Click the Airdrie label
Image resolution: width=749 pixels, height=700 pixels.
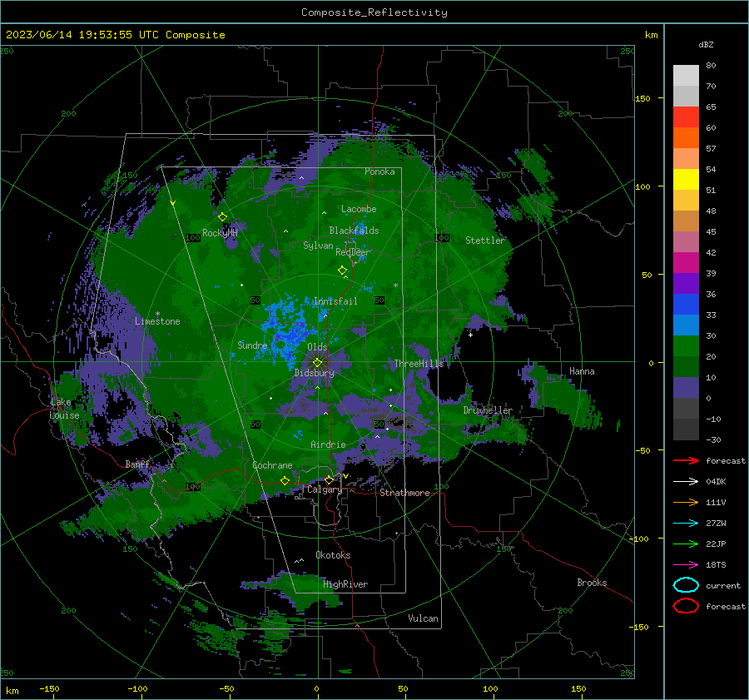click(328, 444)
